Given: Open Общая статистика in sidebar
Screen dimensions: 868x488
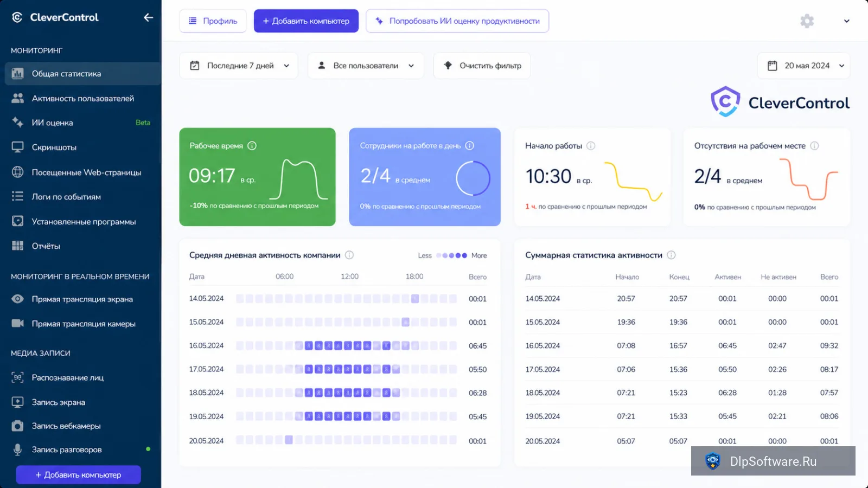Looking at the screenshot, I should (82, 74).
